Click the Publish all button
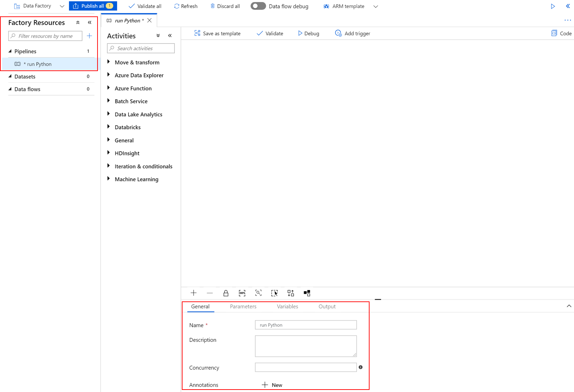 coord(93,6)
